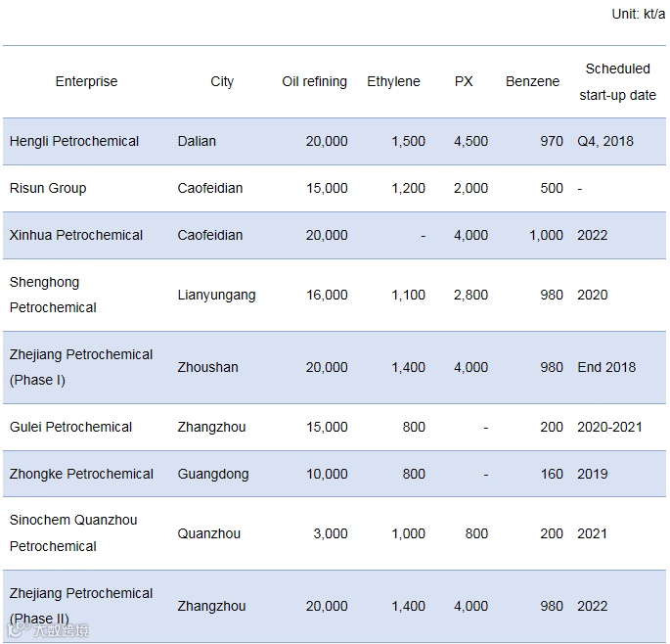Select the benzene value 970
Image resolution: width=670 pixels, height=644 pixels.
click(552, 141)
